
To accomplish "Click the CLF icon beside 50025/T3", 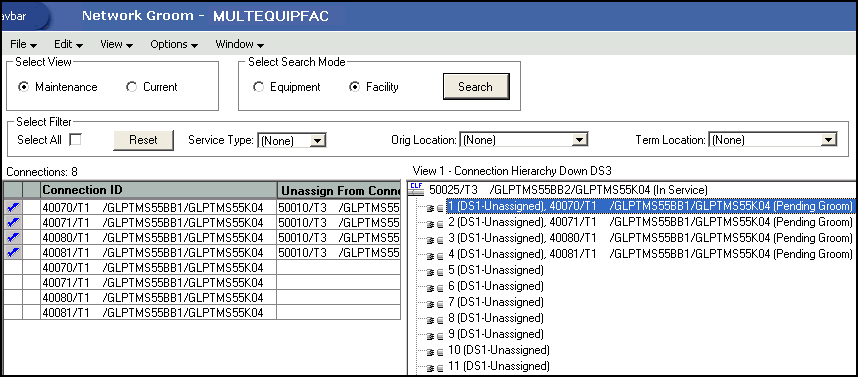I will tap(416, 189).
